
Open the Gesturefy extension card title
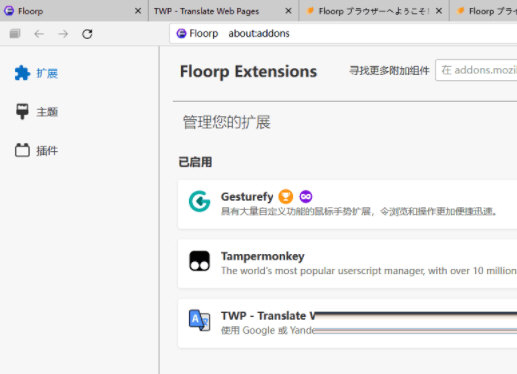(x=247, y=197)
